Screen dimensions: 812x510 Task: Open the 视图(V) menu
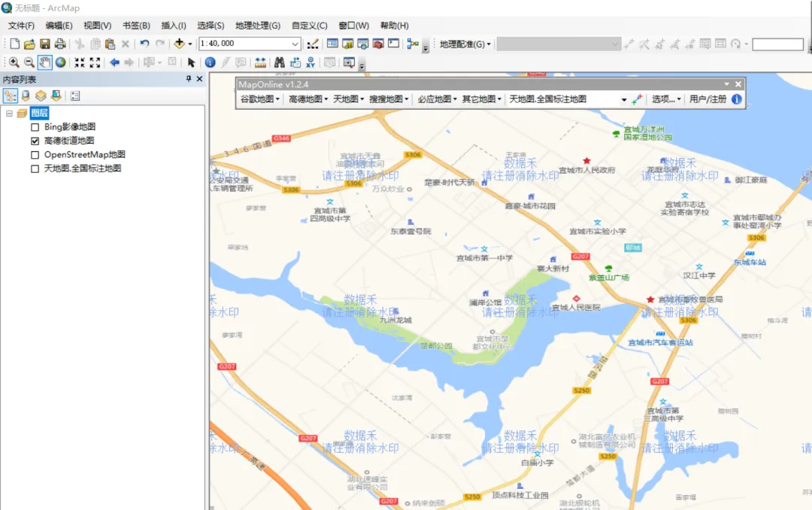[97, 26]
